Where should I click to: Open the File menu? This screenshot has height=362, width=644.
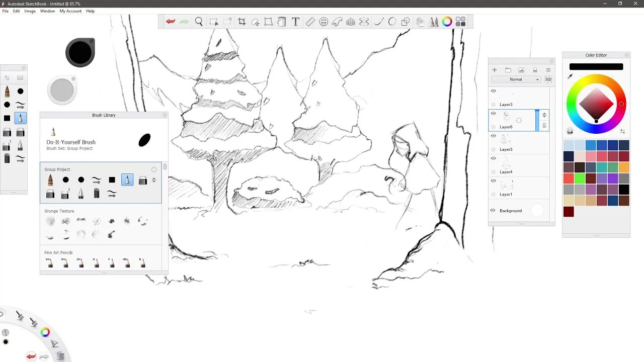coord(6,11)
